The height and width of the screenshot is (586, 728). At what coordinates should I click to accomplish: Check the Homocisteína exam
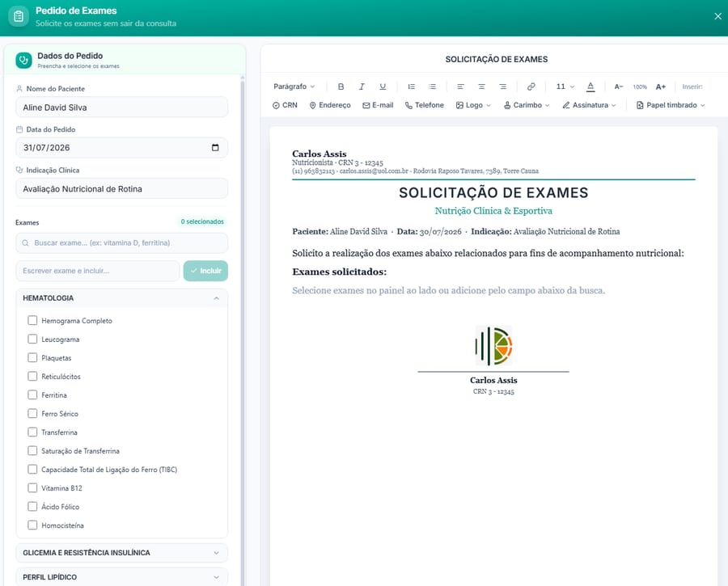point(32,525)
